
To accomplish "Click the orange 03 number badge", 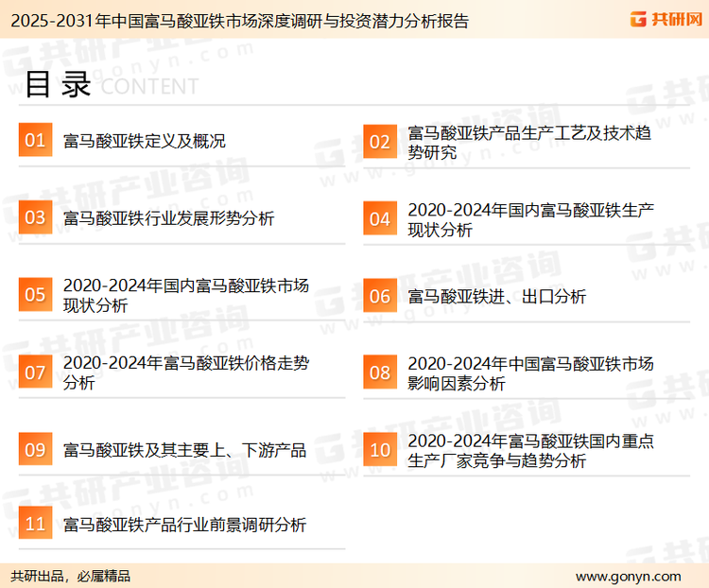I will [35, 217].
